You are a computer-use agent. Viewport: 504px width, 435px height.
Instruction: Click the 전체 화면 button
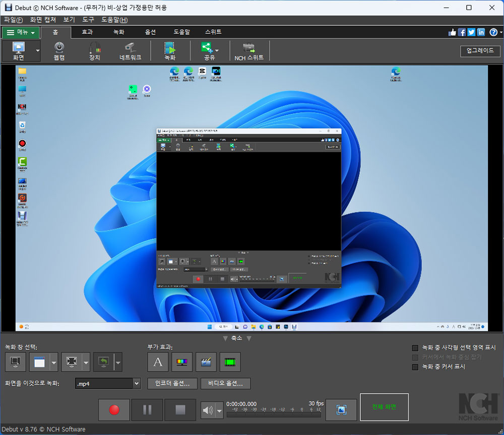tap(384, 407)
